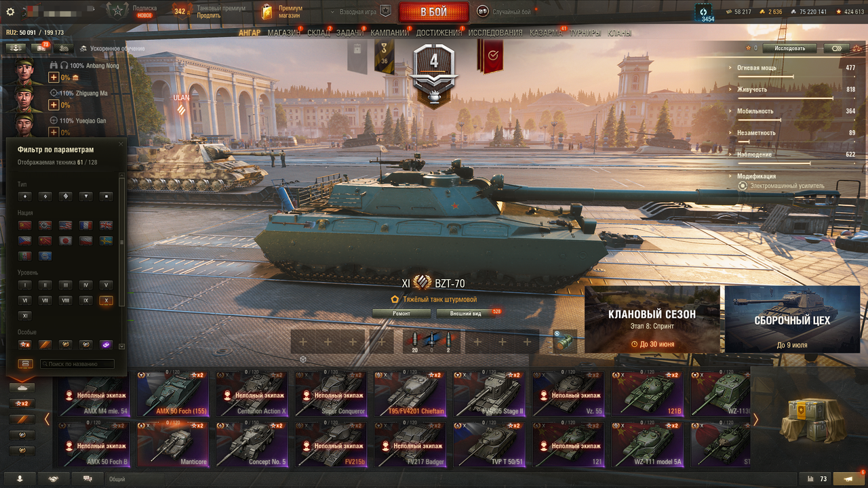Start battle with В БОЙ button
868x488 pixels.
434,12
